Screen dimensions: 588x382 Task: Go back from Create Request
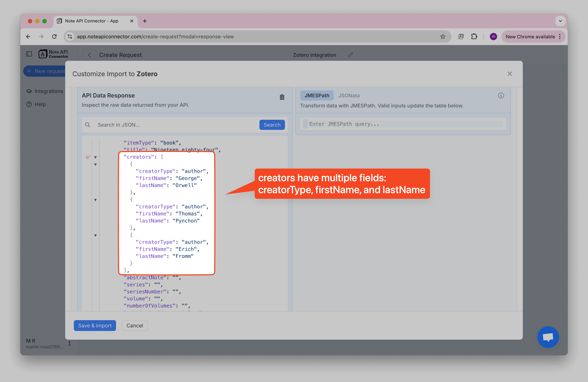[89, 55]
